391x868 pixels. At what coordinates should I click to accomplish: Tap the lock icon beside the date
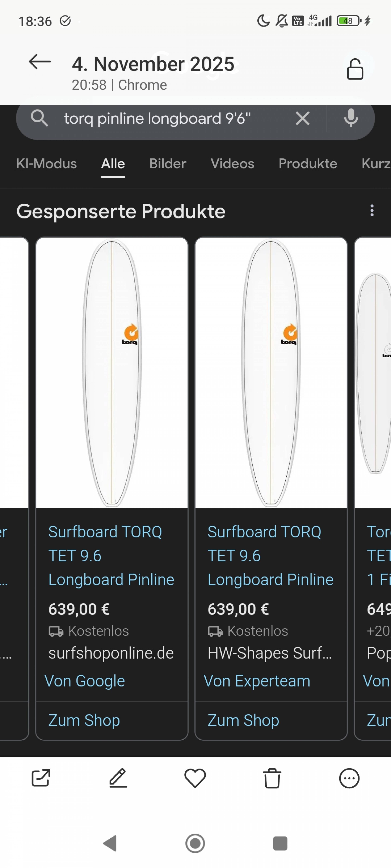pyautogui.click(x=355, y=69)
